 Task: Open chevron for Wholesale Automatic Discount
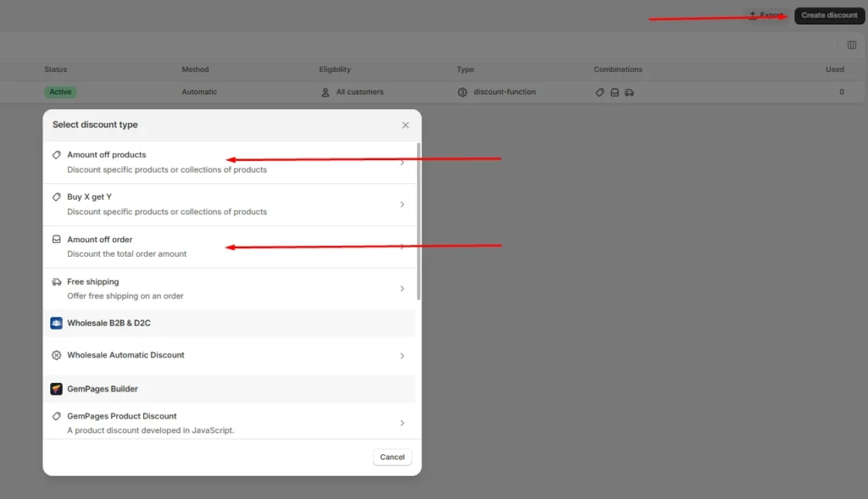point(402,356)
